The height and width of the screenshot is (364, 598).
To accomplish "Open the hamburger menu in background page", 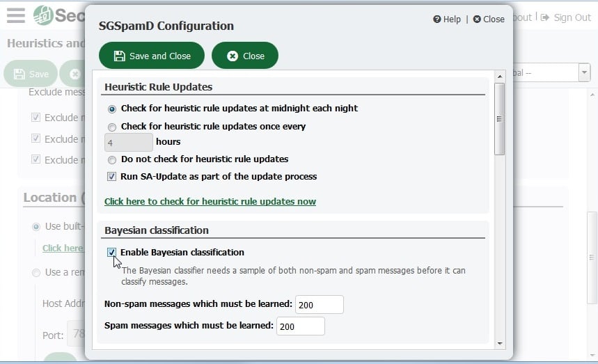I will pos(16,15).
